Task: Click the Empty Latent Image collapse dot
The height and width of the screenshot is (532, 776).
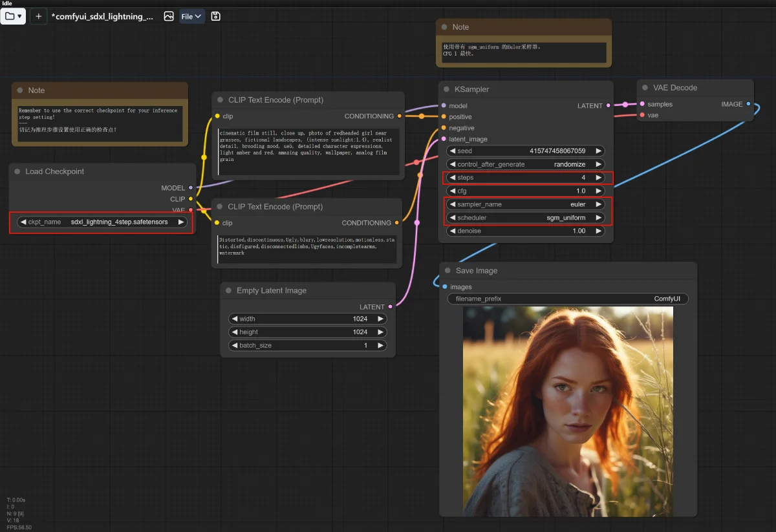Action: 228,291
